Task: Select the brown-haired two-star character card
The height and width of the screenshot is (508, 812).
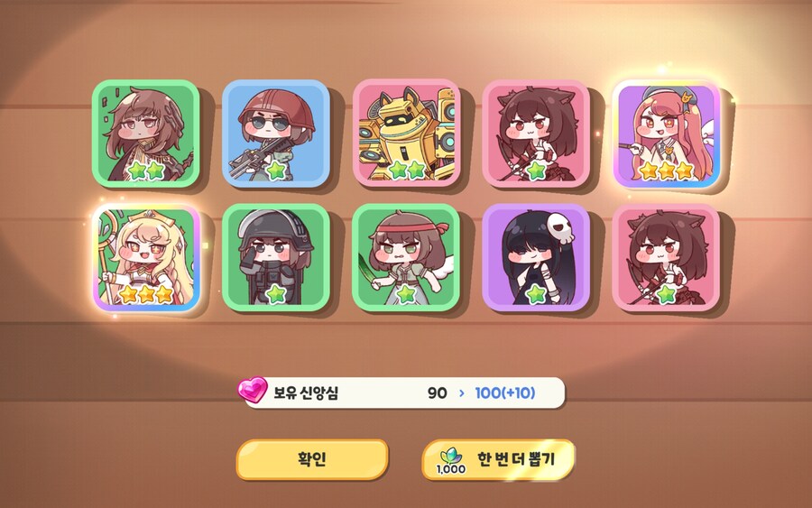Action: (x=146, y=133)
